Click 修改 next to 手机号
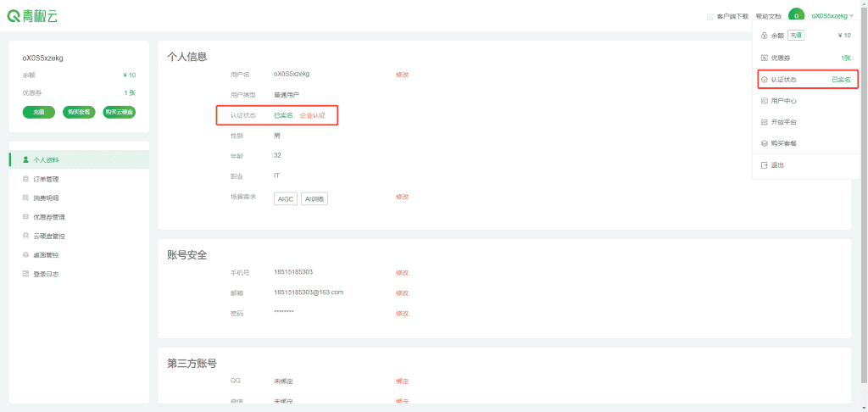 (402, 272)
